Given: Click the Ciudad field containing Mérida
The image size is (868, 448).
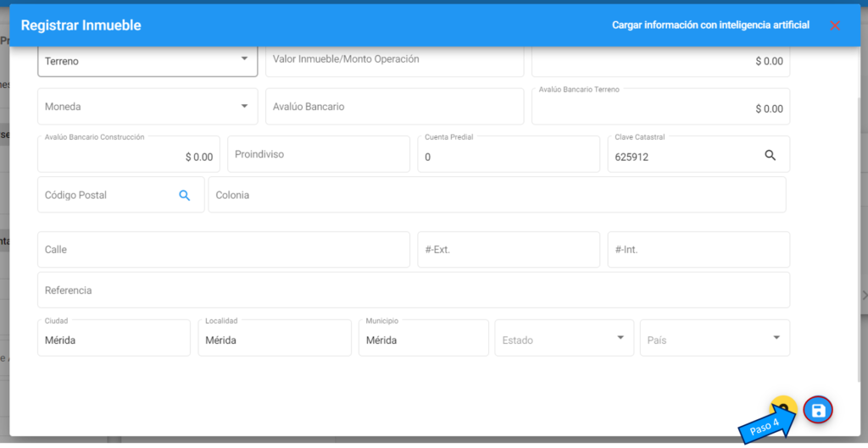Looking at the screenshot, I should [x=114, y=338].
